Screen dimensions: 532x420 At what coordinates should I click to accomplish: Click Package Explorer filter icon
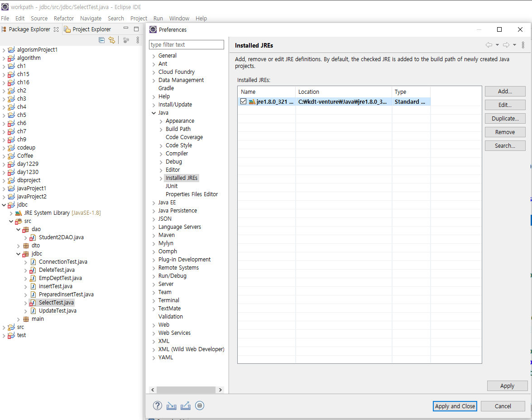(x=126, y=40)
